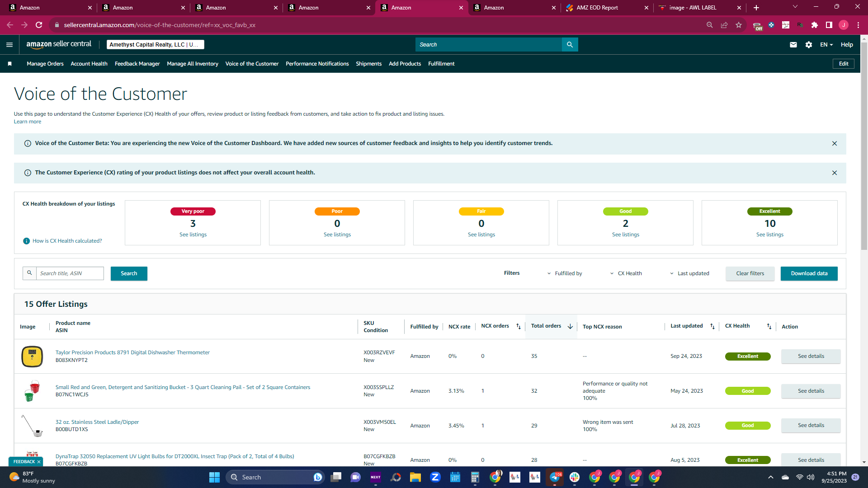The image size is (868, 488).
Task: Click the teal Search button for listings
Action: pos(129,274)
